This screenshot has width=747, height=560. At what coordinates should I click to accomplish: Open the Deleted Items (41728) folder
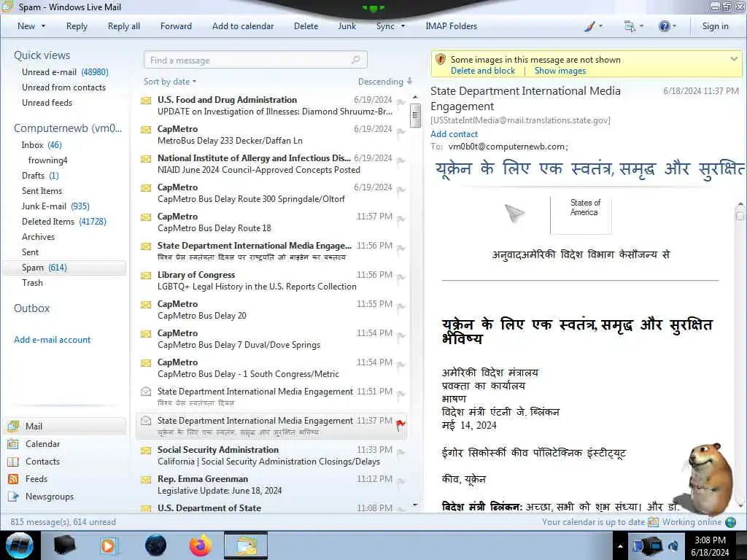pos(64,222)
